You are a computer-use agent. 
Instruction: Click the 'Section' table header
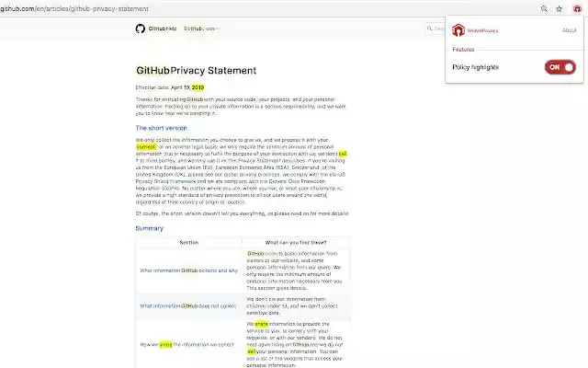(x=189, y=243)
